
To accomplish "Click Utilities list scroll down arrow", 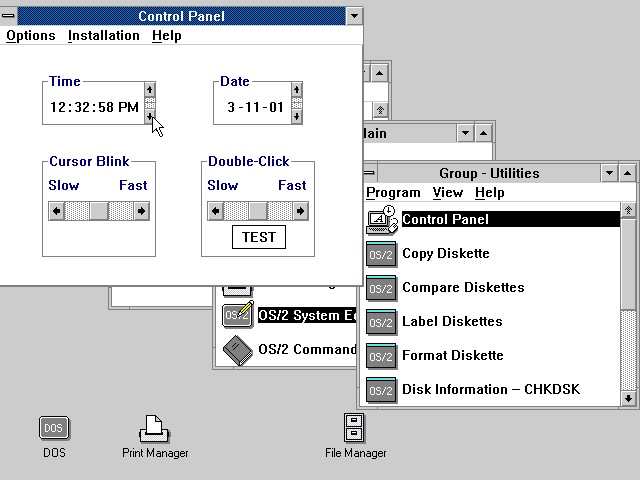I will click(628, 398).
